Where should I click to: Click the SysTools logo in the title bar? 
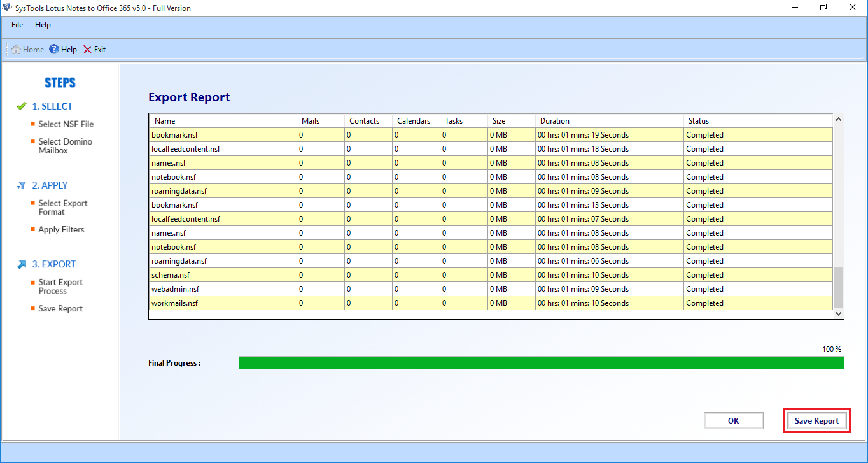7,7
